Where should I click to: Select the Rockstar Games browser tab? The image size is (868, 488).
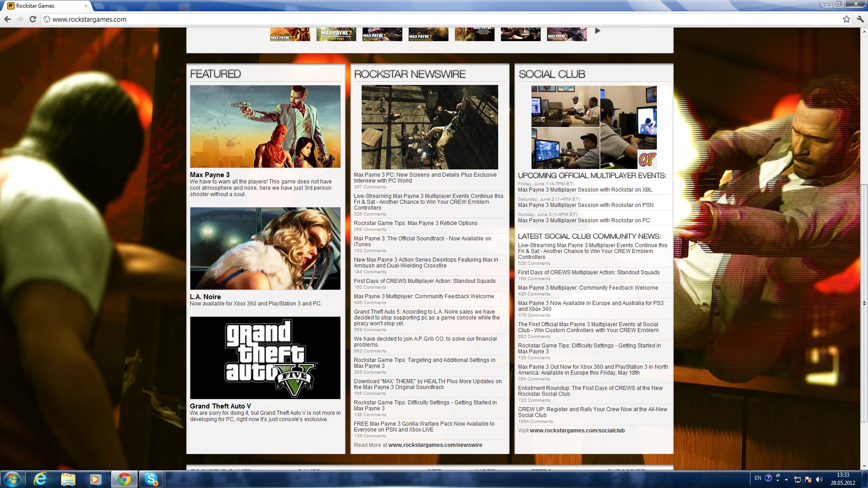45,6
